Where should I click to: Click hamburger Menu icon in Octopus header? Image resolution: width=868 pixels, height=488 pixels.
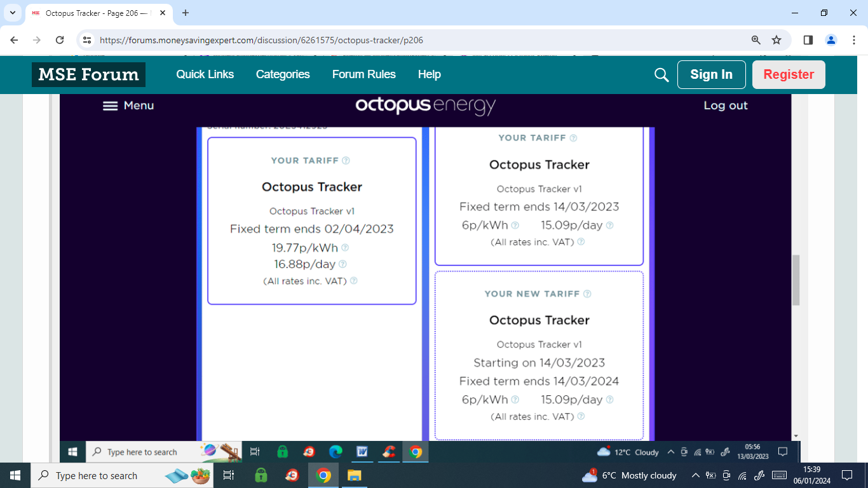click(x=111, y=106)
